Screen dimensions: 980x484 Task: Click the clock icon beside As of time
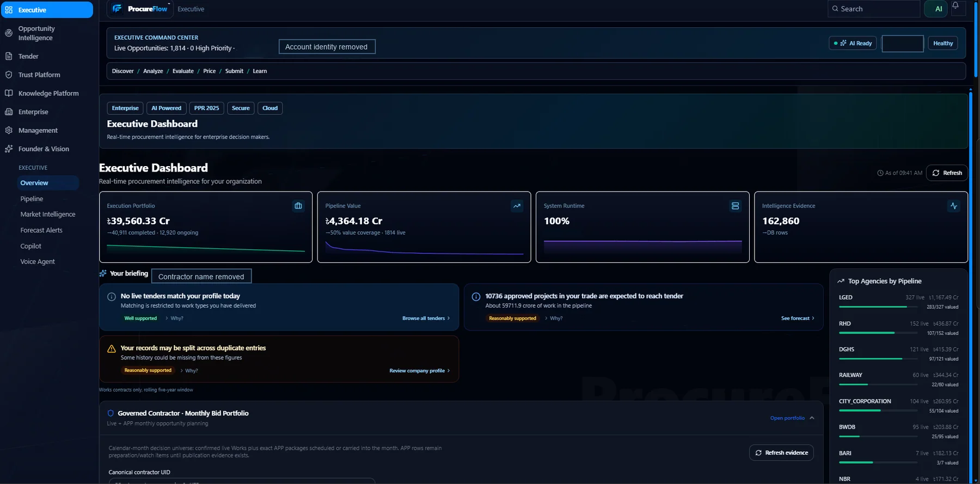[880, 173]
